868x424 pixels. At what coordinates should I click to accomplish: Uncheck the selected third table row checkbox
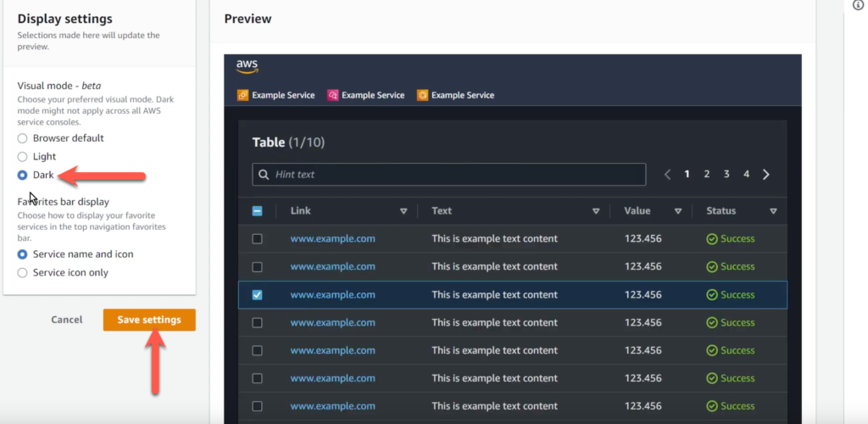click(x=258, y=295)
